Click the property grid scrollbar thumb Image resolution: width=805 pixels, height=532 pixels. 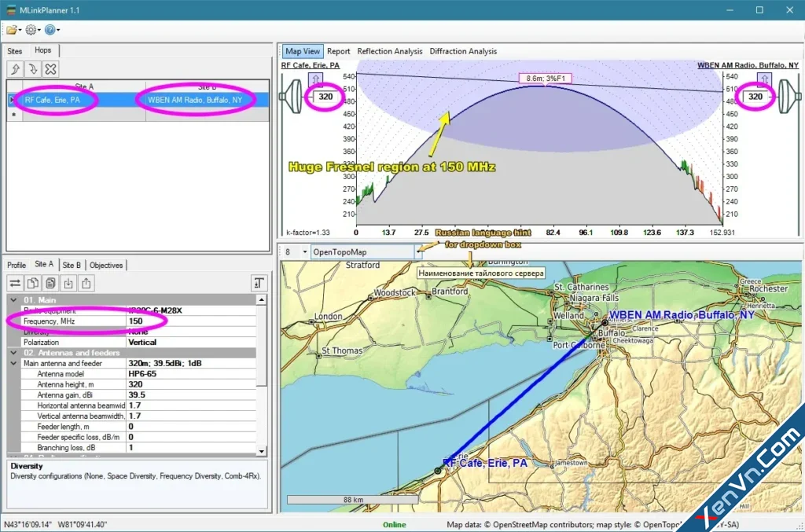pyautogui.click(x=261, y=346)
